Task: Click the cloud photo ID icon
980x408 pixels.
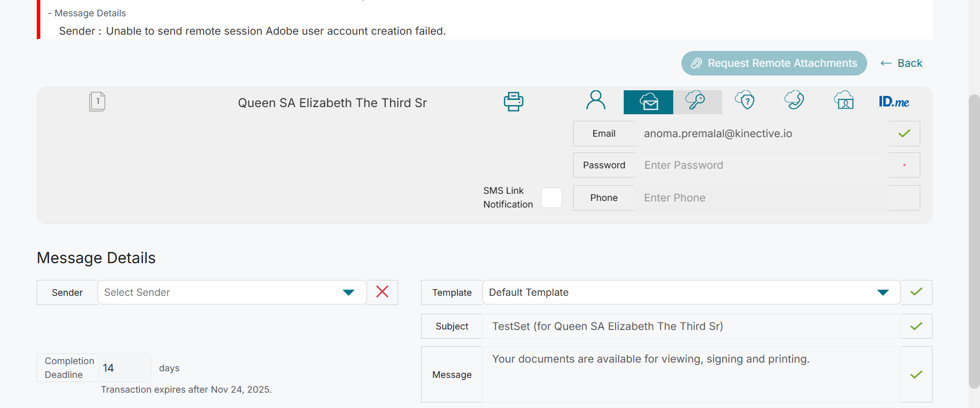Action: (844, 100)
